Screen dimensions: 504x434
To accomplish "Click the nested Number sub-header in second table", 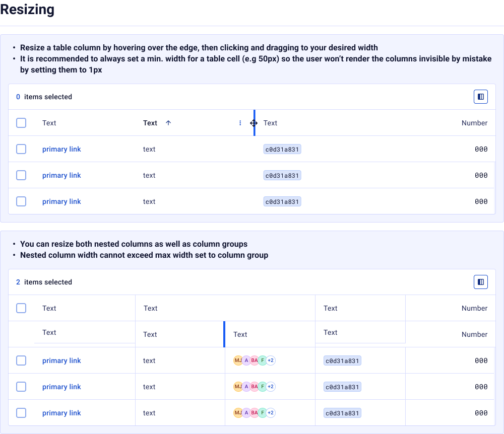I will click(474, 334).
